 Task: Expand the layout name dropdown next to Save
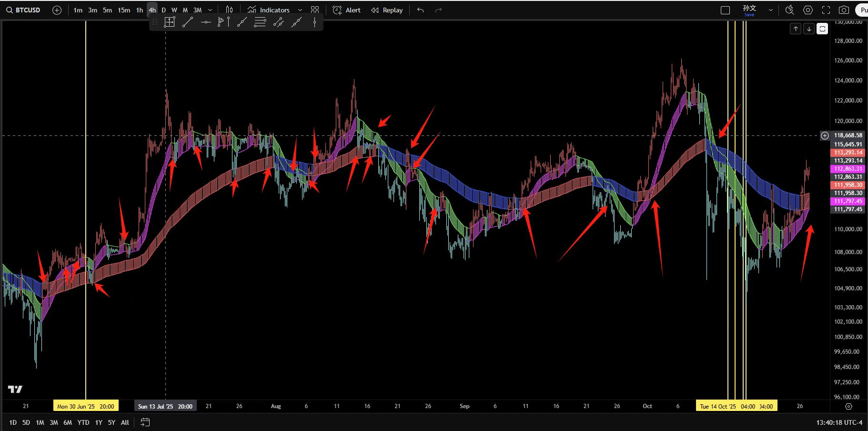point(770,10)
